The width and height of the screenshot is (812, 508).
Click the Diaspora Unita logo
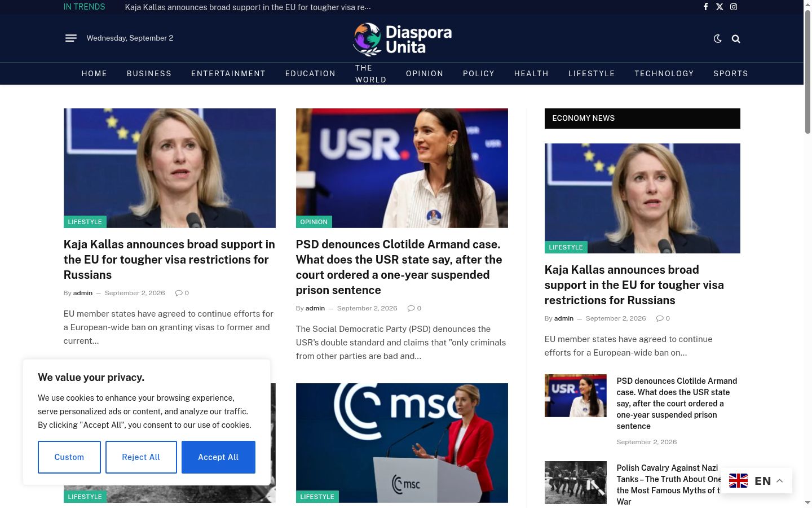coord(402,39)
